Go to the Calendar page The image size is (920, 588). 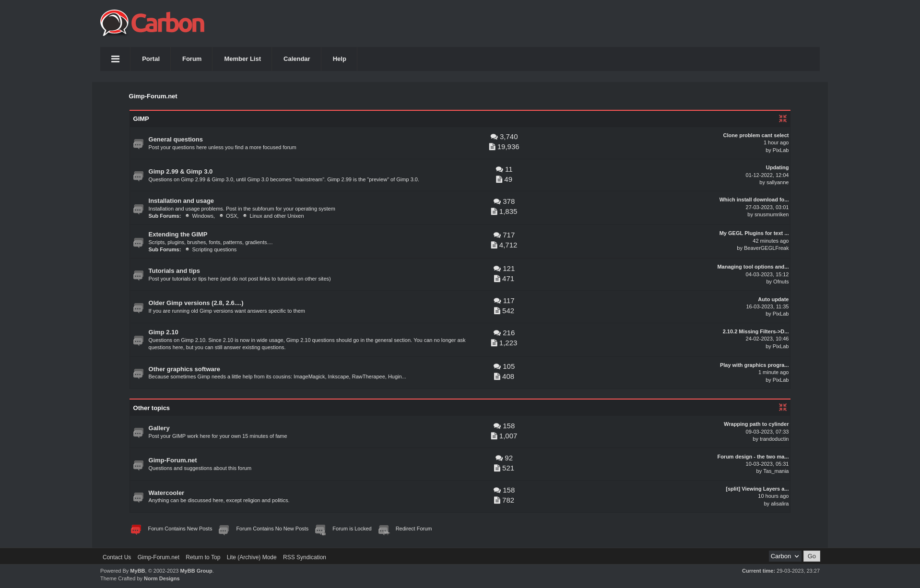(x=296, y=59)
